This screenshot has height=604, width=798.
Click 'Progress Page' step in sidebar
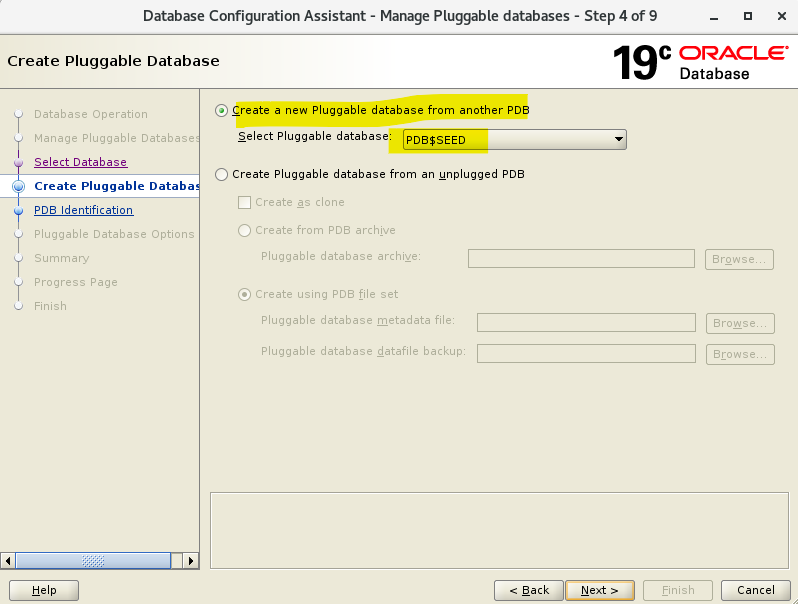[76, 282]
